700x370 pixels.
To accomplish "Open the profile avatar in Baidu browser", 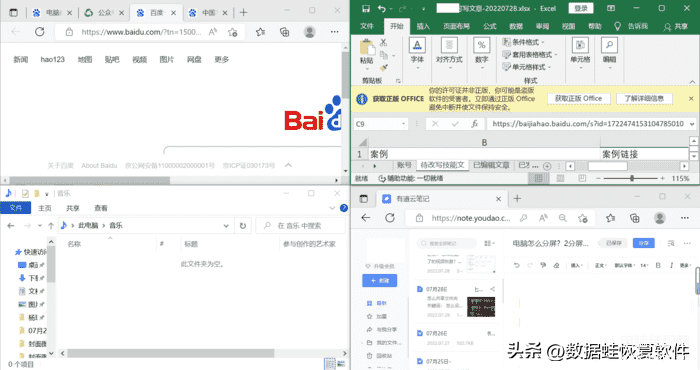I will (309, 32).
